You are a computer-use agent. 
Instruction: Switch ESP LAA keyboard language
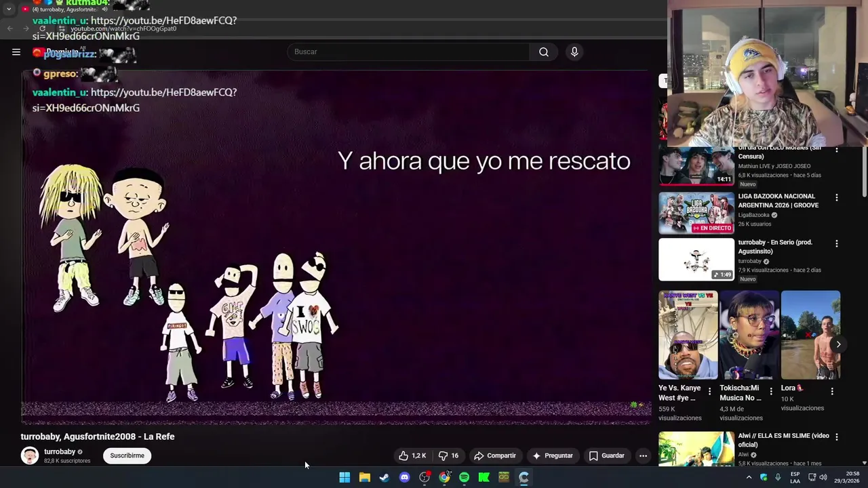click(x=795, y=477)
